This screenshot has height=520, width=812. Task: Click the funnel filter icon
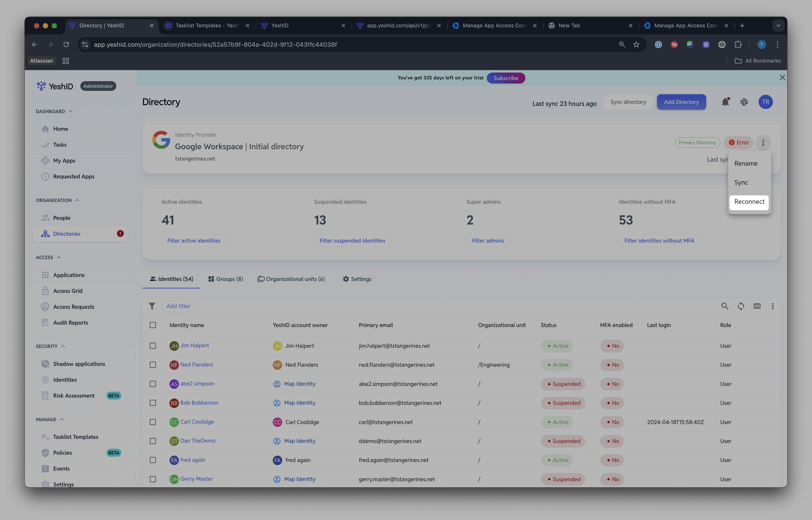tap(152, 306)
